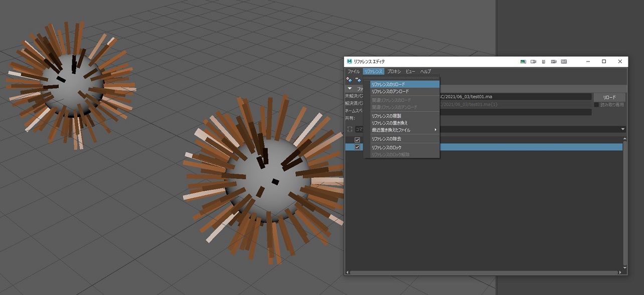
Task: Click the second diamond reference icon in the toolbar
Action: [359, 81]
